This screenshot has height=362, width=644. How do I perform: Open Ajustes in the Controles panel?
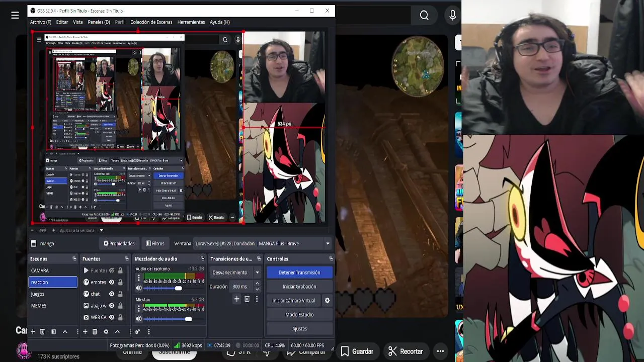tap(299, 329)
